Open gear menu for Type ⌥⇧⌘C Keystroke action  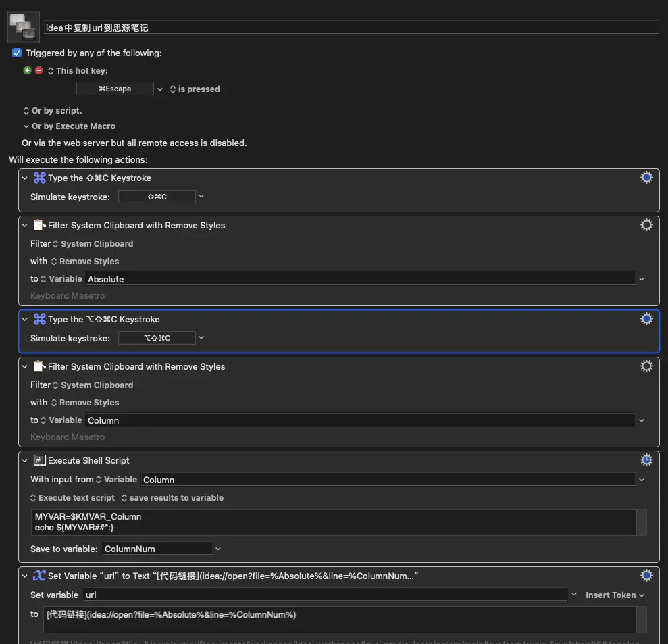[x=646, y=319]
